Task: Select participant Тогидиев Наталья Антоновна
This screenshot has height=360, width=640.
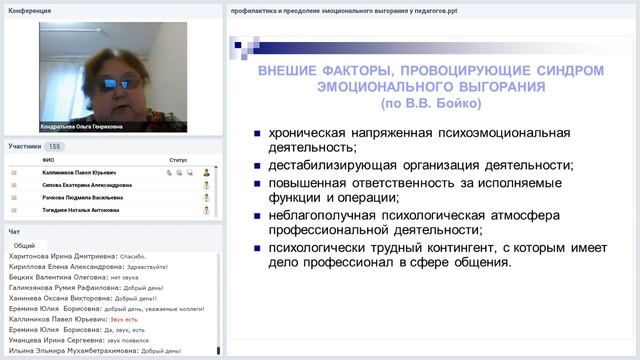Action: coord(81,211)
